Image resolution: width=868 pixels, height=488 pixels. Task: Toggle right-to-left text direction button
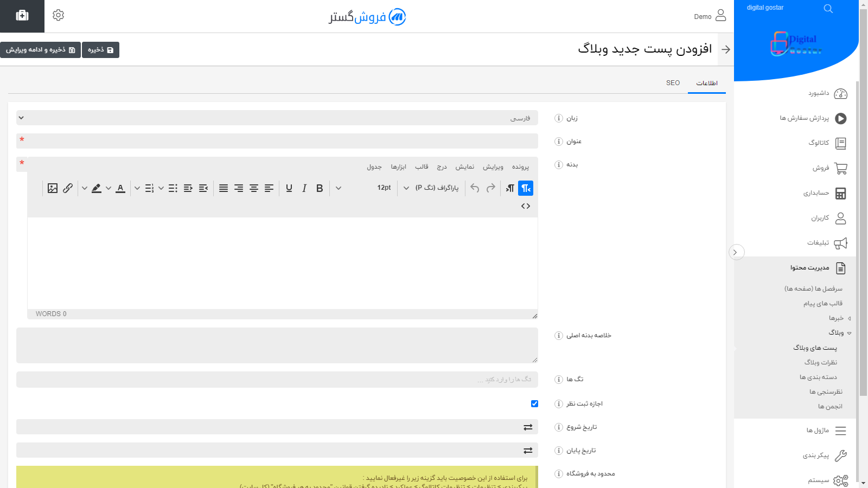pos(525,188)
